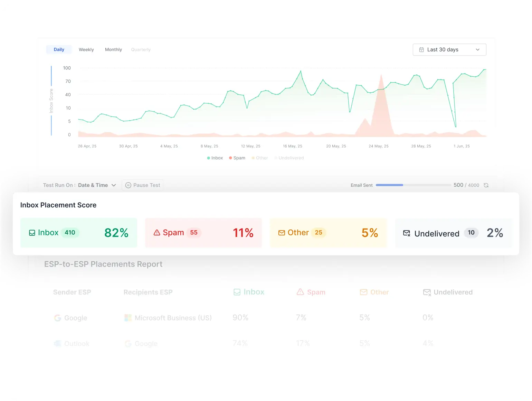Open the Last 30 days dropdown
Image resolution: width=532 pixels, height=401 pixels.
click(449, 49)
